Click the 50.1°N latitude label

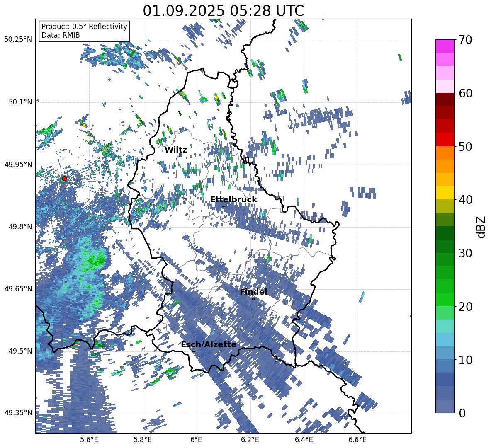pyautogui.click(x=21, y=102)
